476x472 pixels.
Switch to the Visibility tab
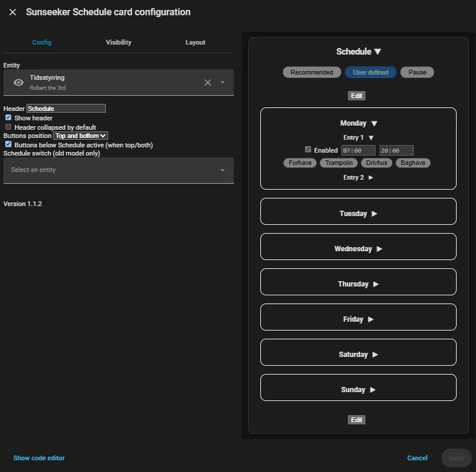(118, 42)
